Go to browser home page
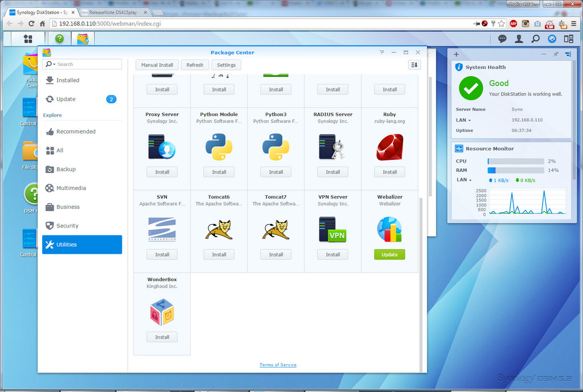The width and height of the screenshot is (583, 392). [x=42, y=23]
